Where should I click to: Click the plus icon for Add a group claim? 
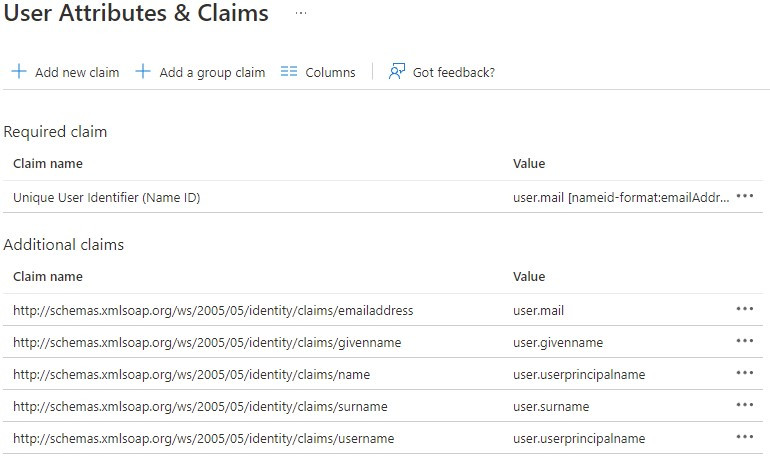143,72
